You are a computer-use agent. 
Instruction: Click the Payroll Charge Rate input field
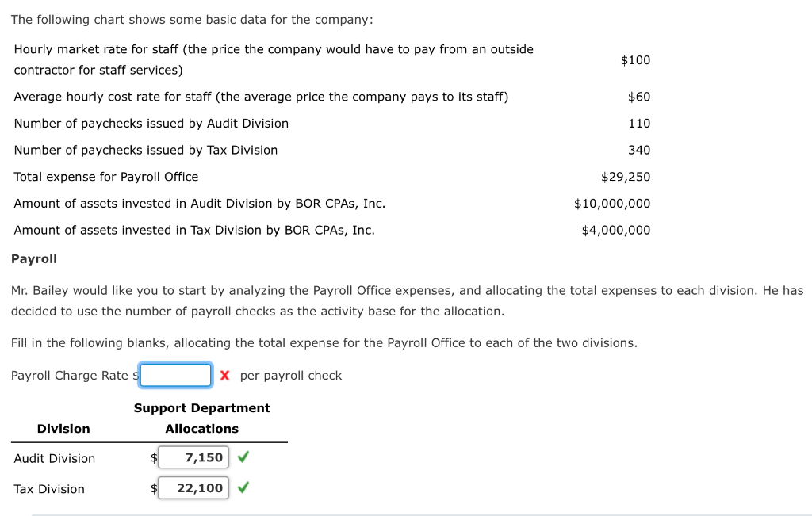[x=176, y=375]
